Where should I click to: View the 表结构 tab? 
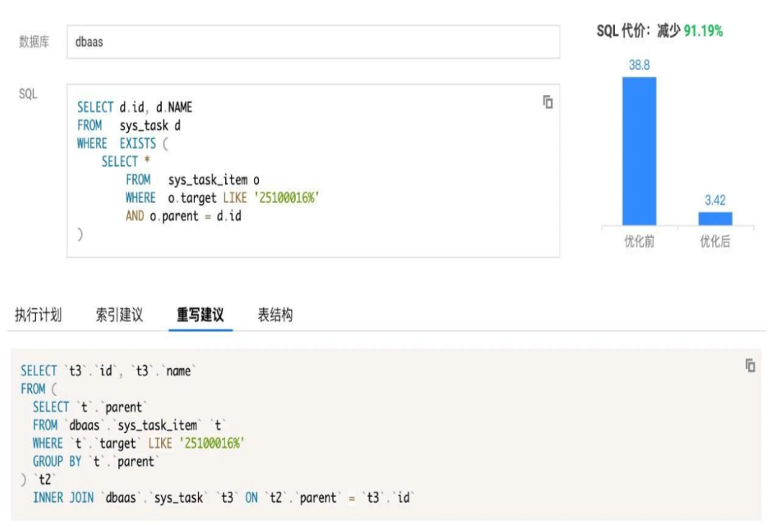click(x=275, y=315)
